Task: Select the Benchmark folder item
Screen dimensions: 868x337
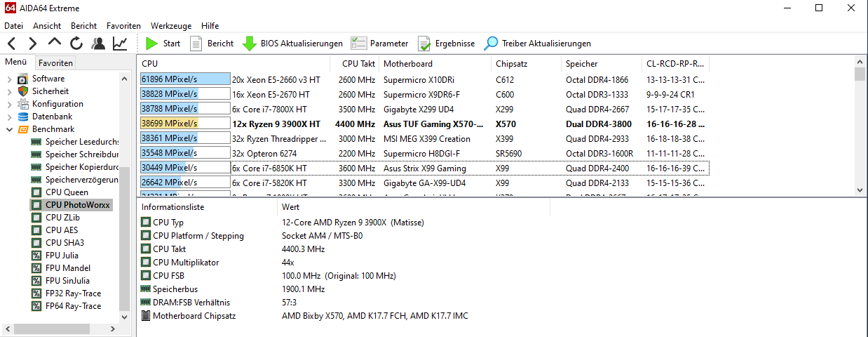Action: pos(53,129)
